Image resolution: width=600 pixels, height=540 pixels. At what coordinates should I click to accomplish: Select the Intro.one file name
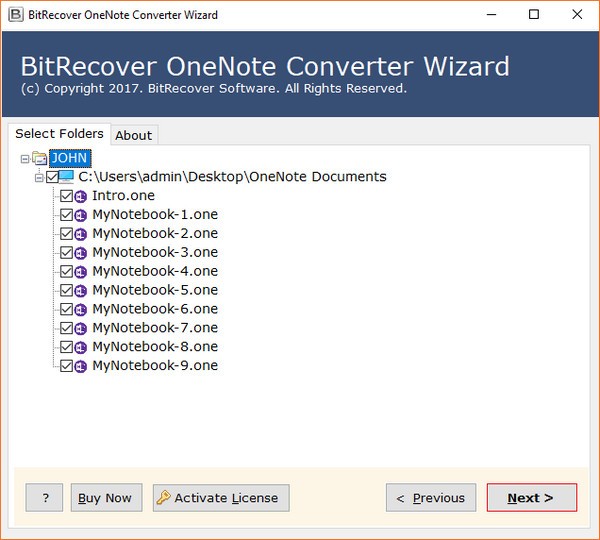124,196
